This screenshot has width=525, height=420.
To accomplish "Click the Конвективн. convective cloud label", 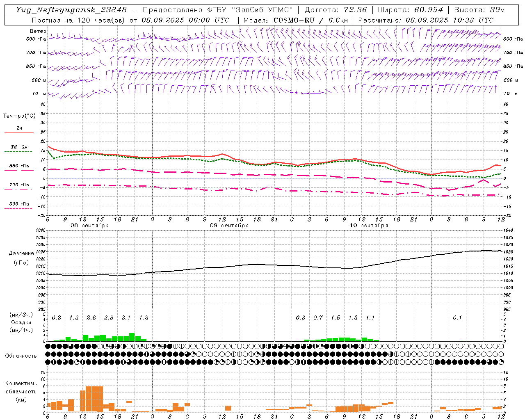I will click(x=21, y=383).
